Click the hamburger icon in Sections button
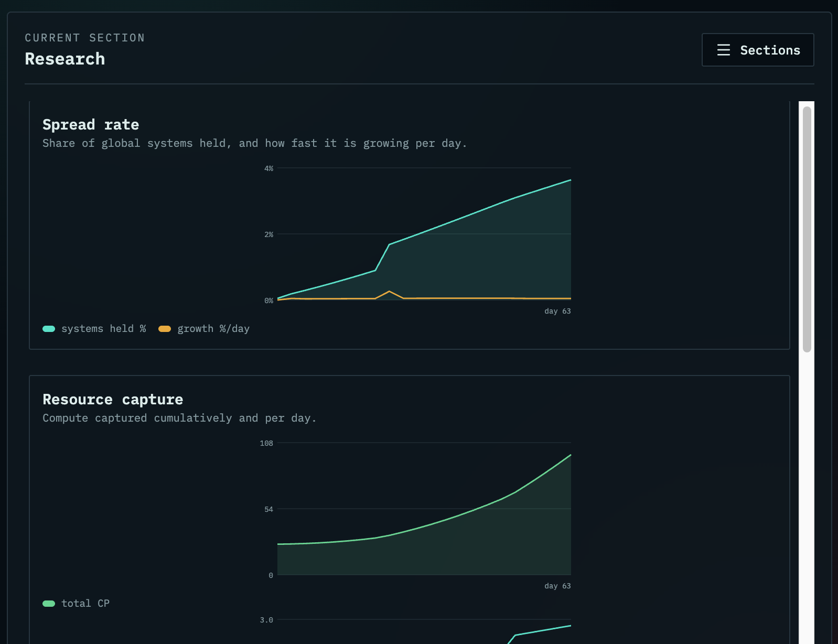This screenshot has height=644, width=838. pyautogui.click(x=724, y=50)
